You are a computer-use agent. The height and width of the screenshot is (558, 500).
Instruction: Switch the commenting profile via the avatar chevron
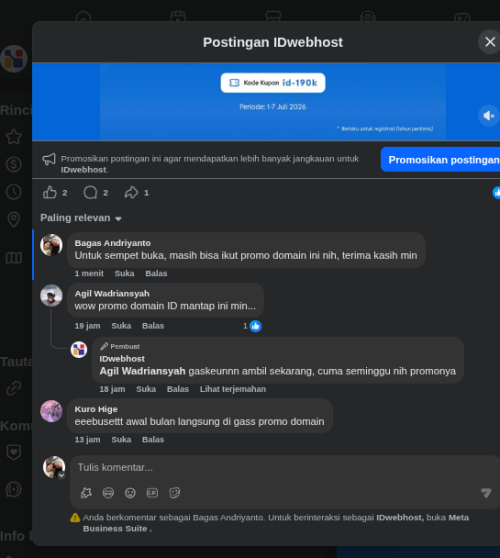[x=62, y=475]
